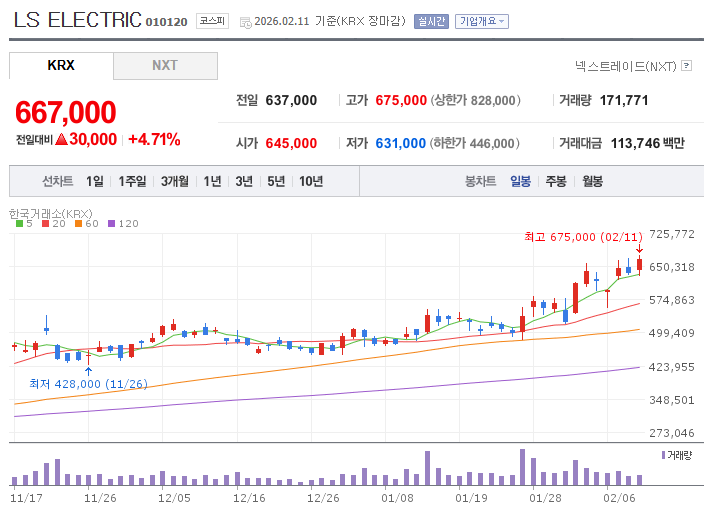The image size is (704, 512).
Task: Open the 기업개요 dropdown
Action: (482, 21)
